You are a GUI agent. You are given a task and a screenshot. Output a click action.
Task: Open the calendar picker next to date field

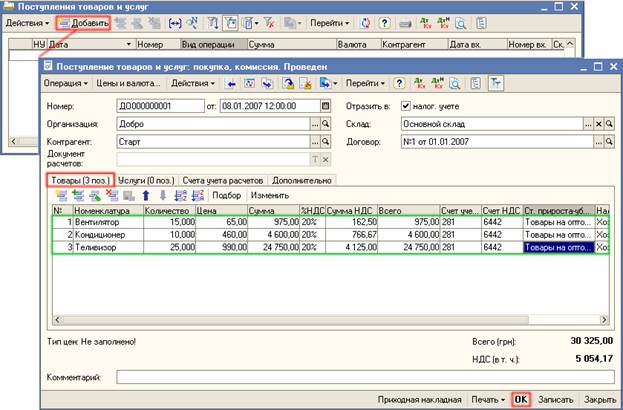[325, 106]
